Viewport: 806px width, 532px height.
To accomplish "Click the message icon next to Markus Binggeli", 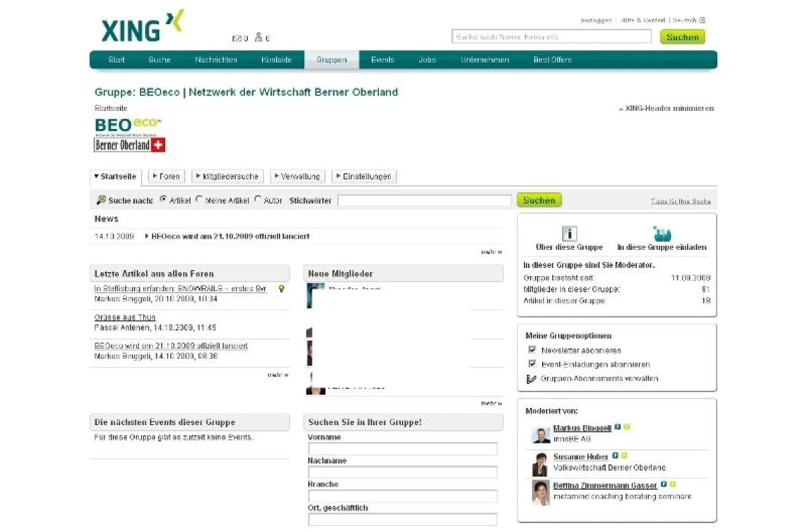I will click(618, 427).
